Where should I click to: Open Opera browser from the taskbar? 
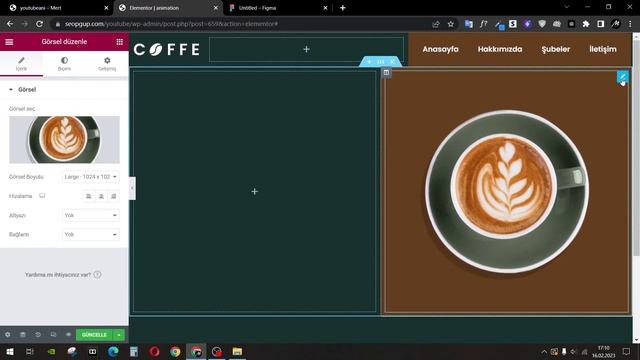(x=154, y=351)
